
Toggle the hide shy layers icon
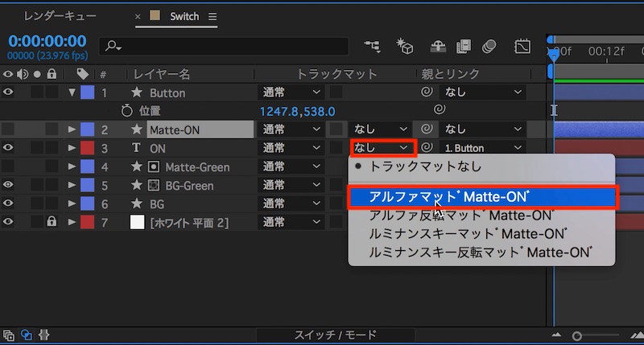438,47
